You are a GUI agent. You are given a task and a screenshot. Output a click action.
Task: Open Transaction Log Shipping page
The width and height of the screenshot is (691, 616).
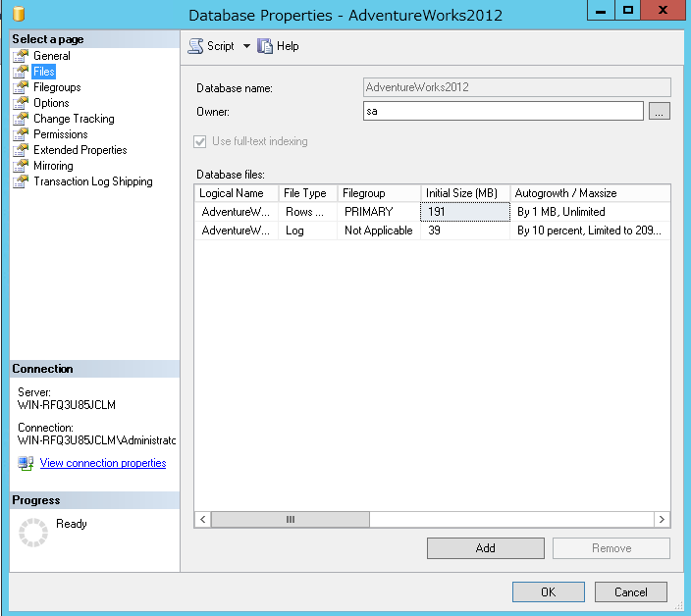pyautogui.click(x=93, y=181)
